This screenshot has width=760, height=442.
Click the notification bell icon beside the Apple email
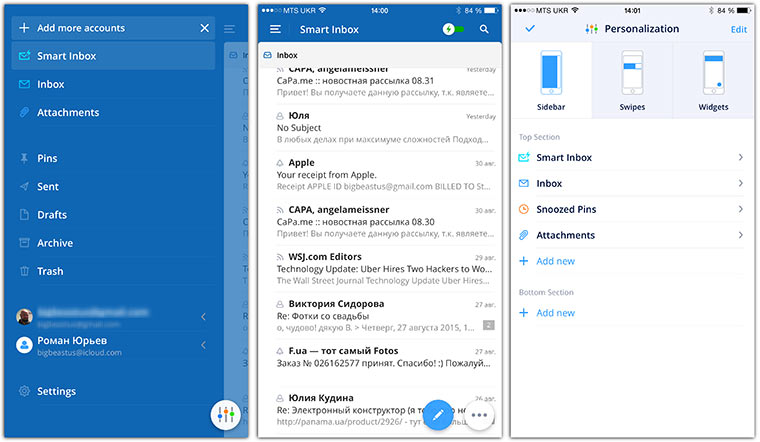[x=280, y=163]
